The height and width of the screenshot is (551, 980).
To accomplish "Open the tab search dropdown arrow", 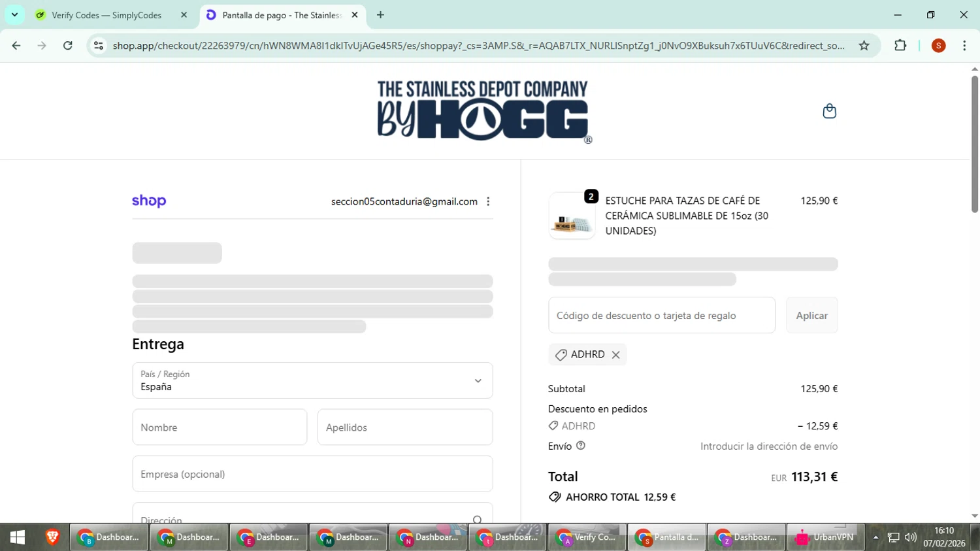I will (14, 14).
